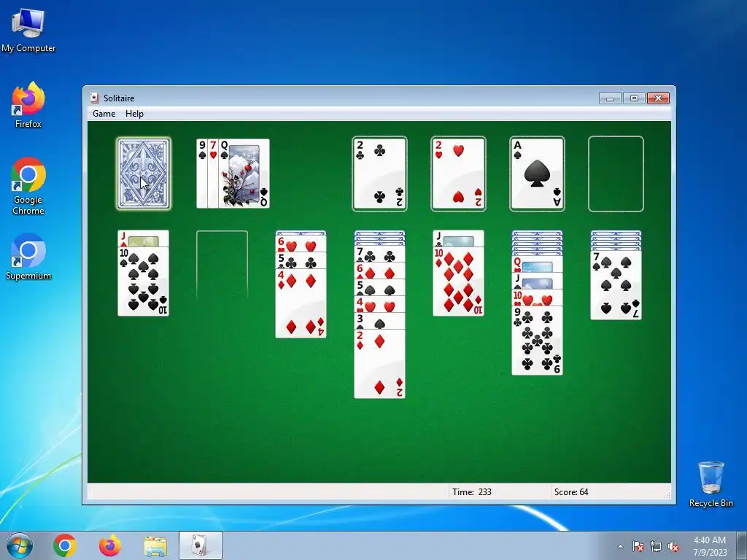
Task: Close the Solitaire window
Action: click(x=659, y=98)
